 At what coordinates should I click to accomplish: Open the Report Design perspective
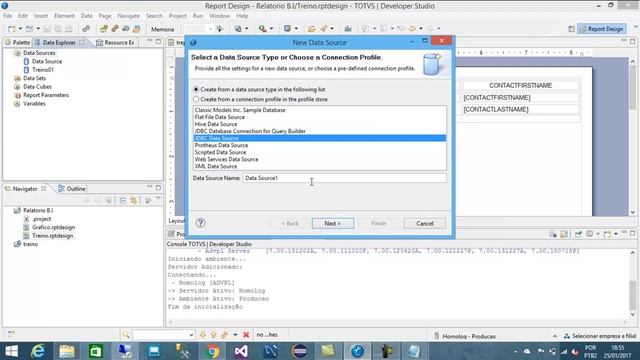[602, 29]
